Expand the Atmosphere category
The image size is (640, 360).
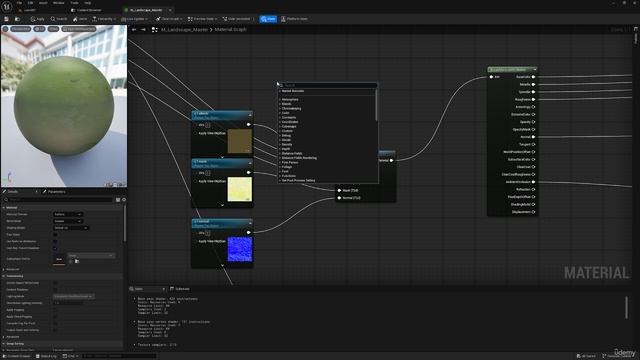289,100
